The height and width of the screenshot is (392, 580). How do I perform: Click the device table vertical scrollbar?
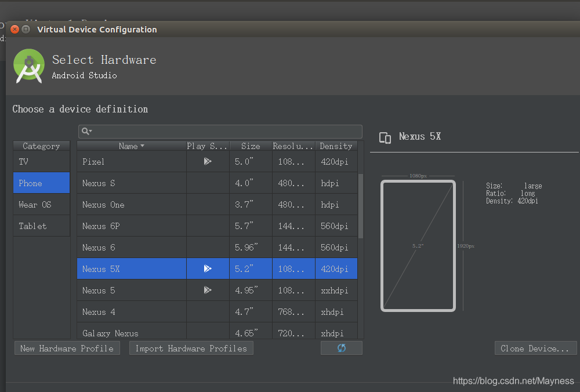[x=361, y=206]
